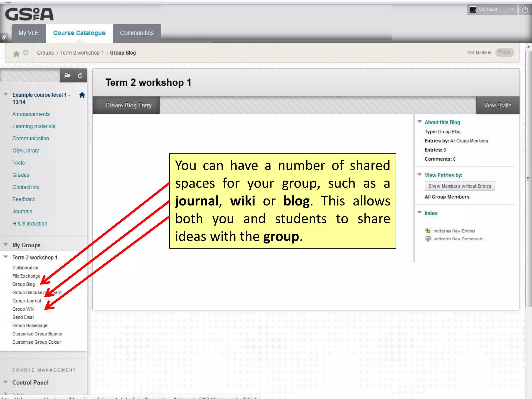Click the logout power icon at top right
This screenshot has height=399, width=532.
tap(525, 10)
